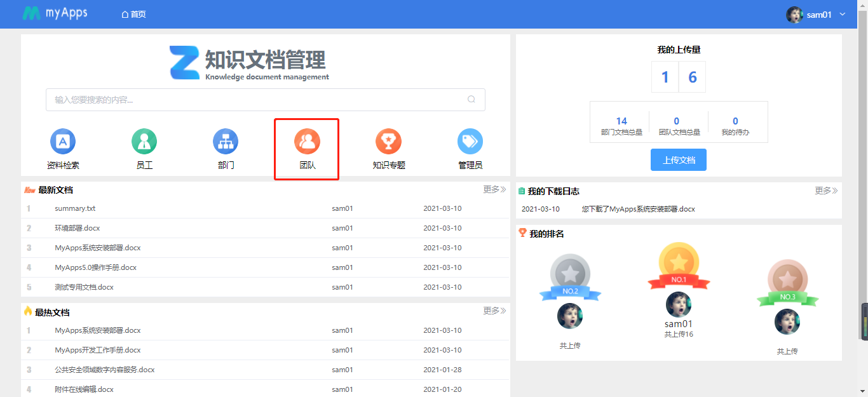Image resolution: width=868 pixels, height=397 pixels.
Task: Click the 上传文档 upload button
Action: click(x=679, y=160)
